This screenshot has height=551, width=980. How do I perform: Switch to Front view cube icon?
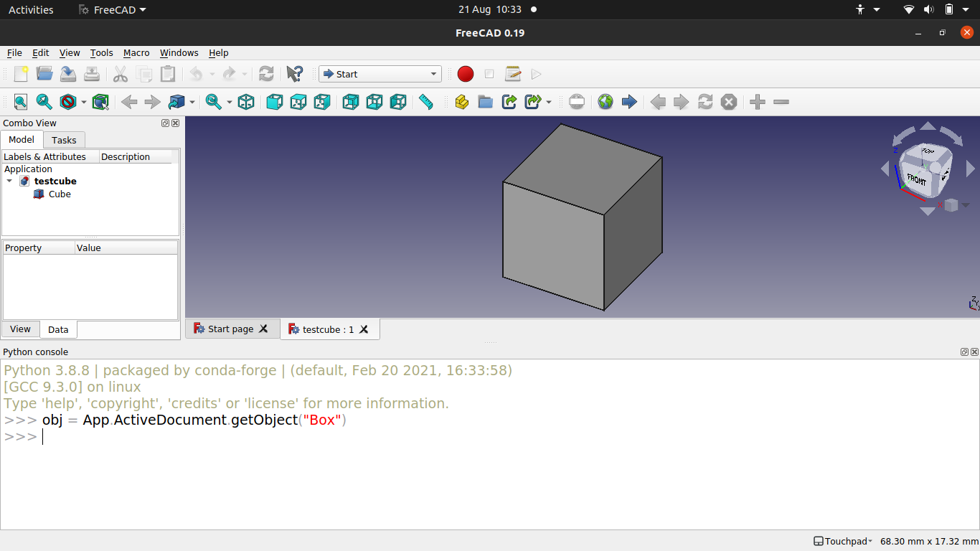point(275,102)
